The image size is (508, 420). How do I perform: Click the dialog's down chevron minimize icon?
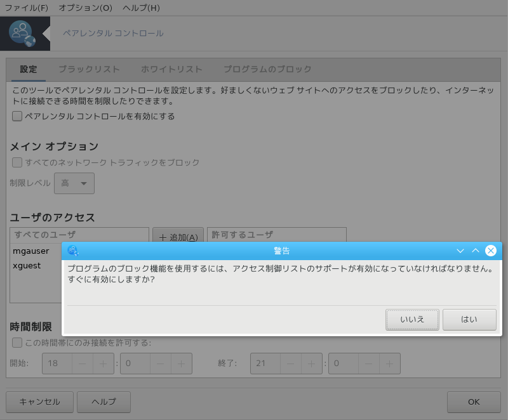(x=460, y=251)
